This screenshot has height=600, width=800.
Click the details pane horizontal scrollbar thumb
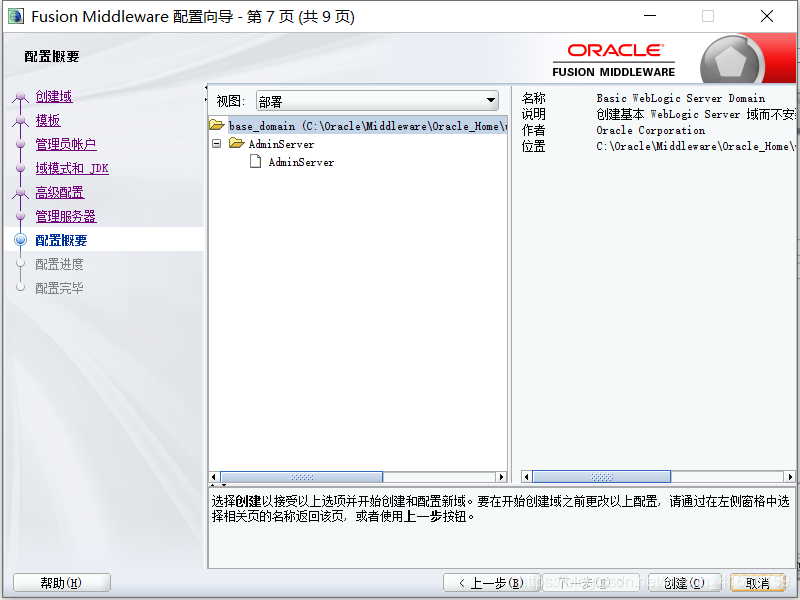(602, 477)
